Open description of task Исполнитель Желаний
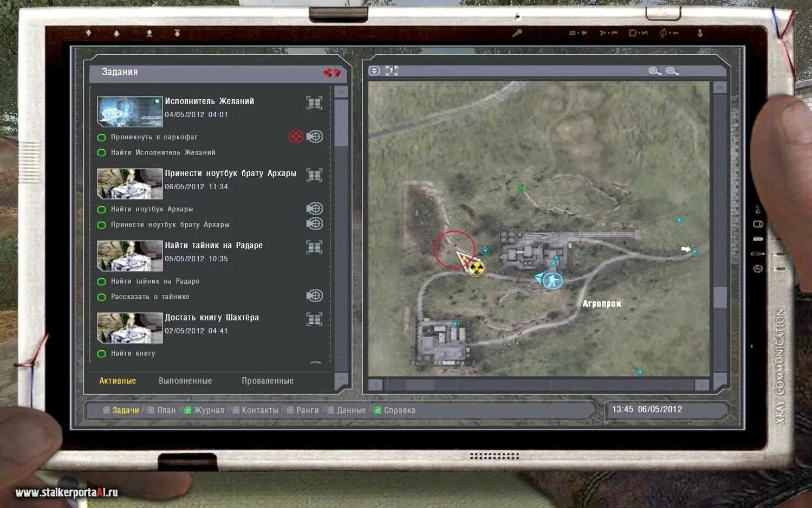Screen dimensions: 812x508 (x=314, y=102)
